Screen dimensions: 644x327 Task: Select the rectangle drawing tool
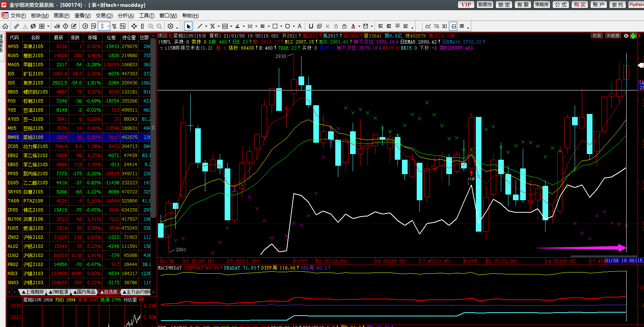275,26
